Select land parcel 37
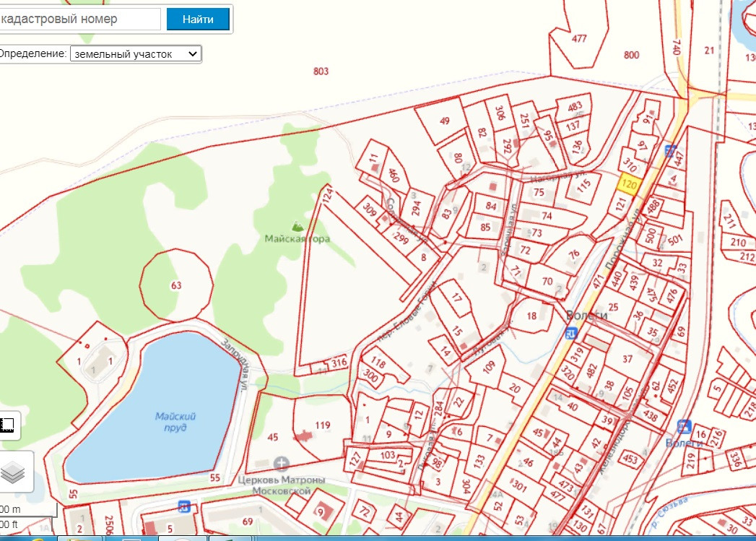This screenshot has height=541, width=756. 627,360
